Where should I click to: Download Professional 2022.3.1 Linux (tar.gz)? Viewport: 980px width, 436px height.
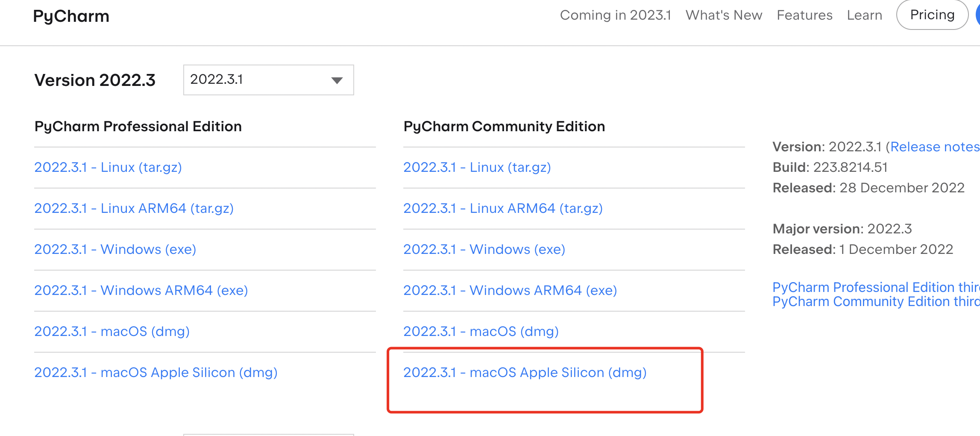[108, 167]
